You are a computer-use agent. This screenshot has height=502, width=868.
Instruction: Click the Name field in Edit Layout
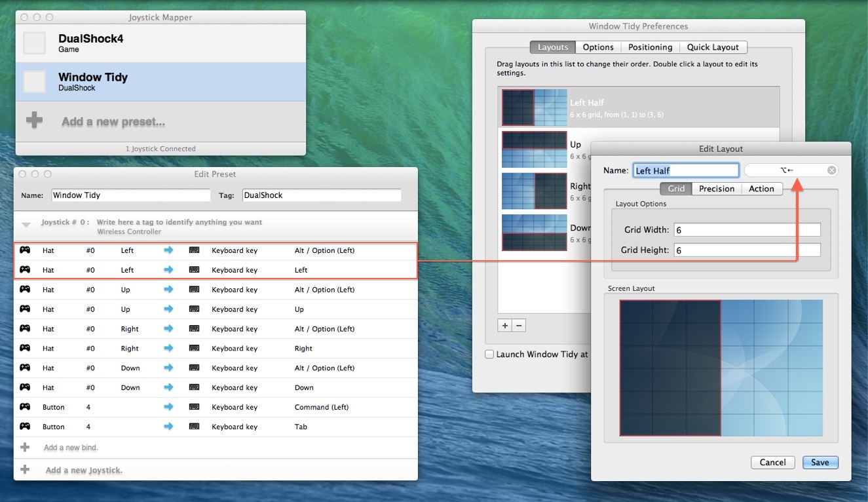pyautogui.click(x=686, y=170)
